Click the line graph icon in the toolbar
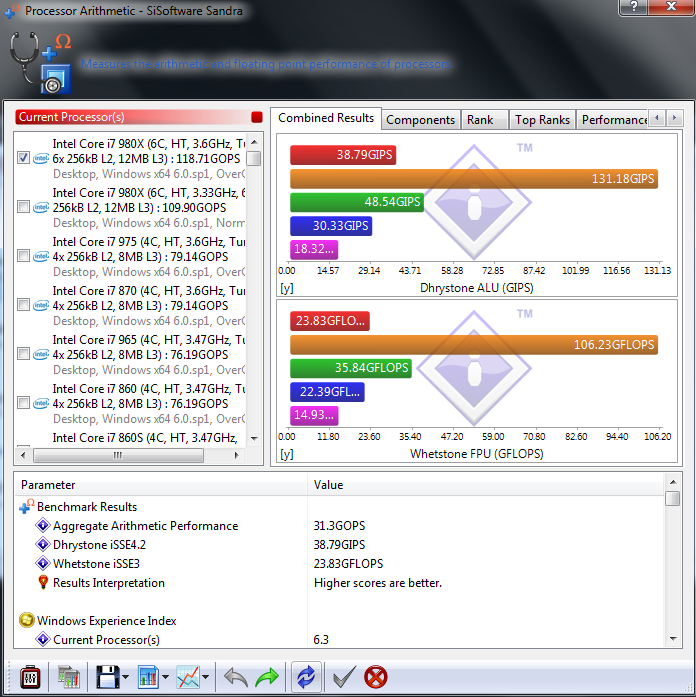Viewport: 696px width, 697px height. point(188,677)
